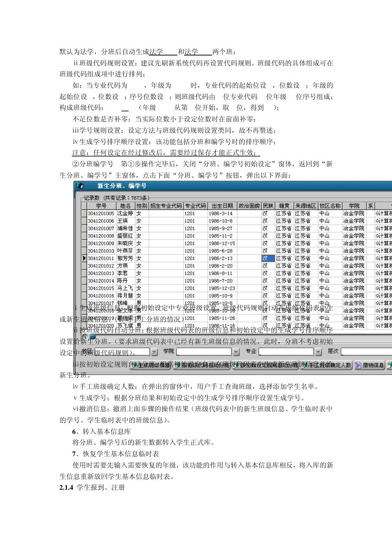Click the 性别 column header
Screen dimensions: 392x555
pyautogui.click(x=142, y=206)
